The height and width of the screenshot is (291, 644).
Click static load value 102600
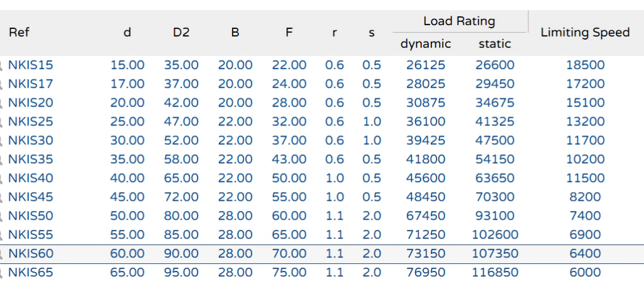[495, 234]
